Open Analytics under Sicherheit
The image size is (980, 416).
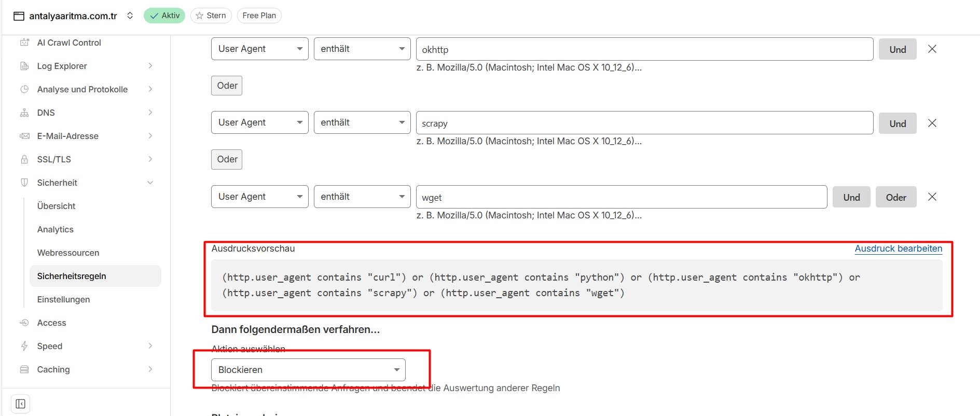(56, 229)
